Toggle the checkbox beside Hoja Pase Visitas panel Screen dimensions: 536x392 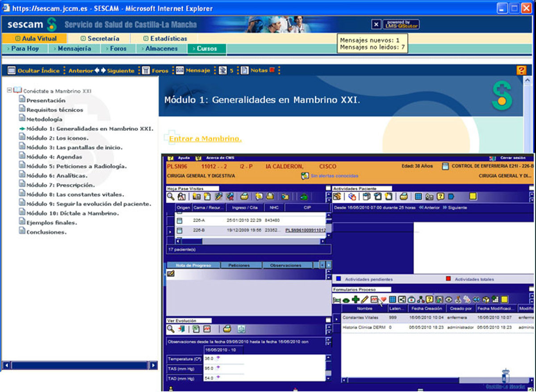328,188
